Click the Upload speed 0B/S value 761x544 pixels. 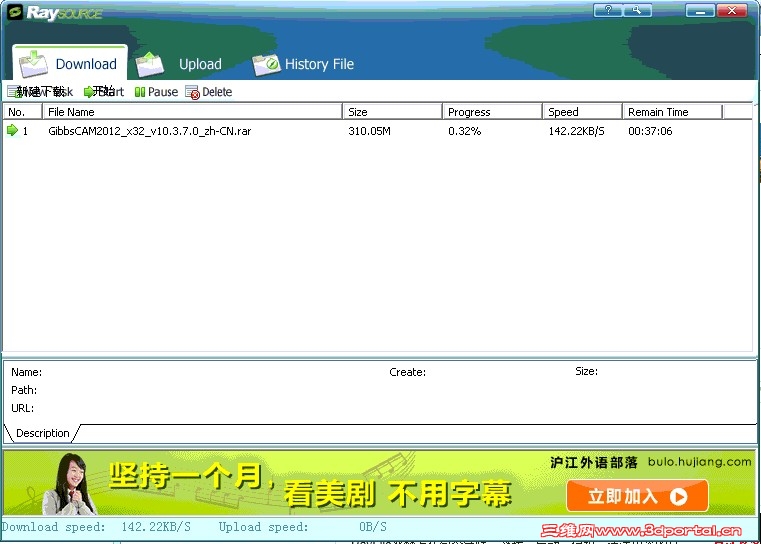coord(373,527)
